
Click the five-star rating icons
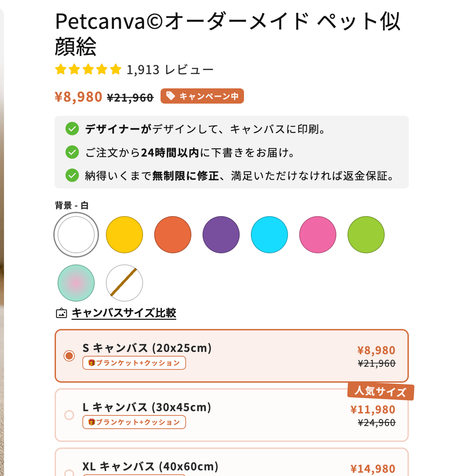coord(88,69)
